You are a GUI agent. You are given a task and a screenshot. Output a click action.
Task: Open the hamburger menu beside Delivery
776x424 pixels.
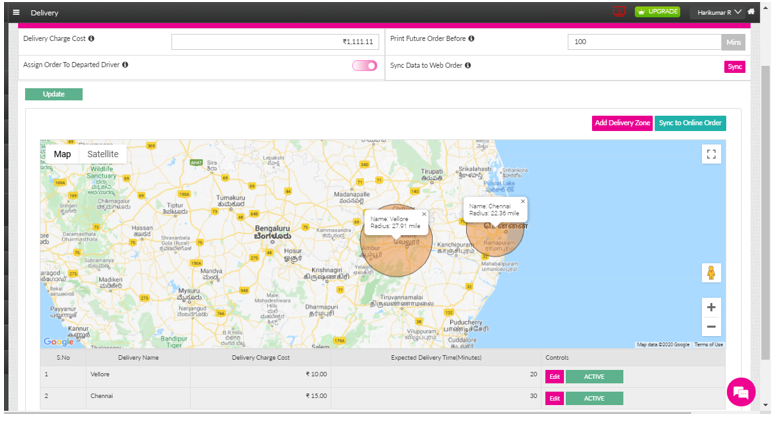click(x=16, y=12)
